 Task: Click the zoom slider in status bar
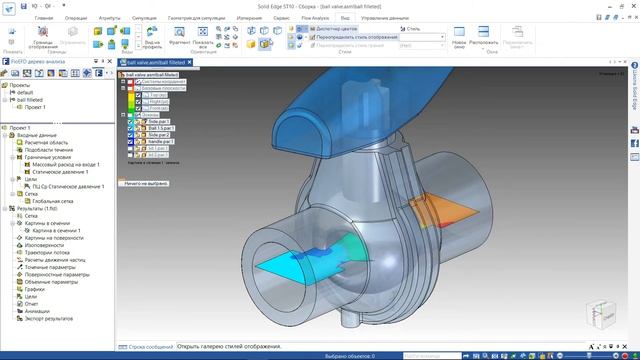tap(590, 356)
